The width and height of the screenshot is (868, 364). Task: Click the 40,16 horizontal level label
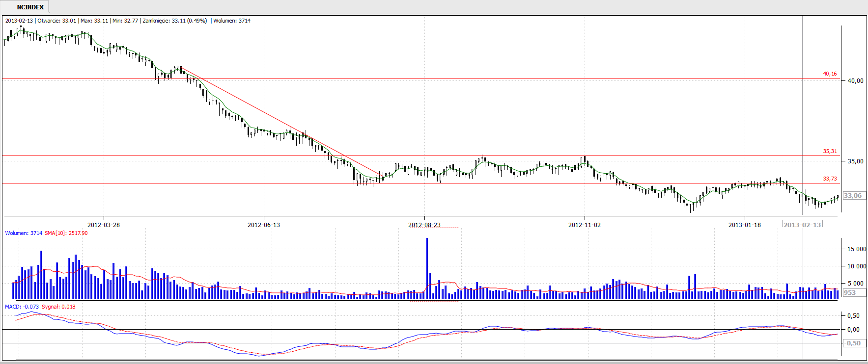[x=830, y=74]
